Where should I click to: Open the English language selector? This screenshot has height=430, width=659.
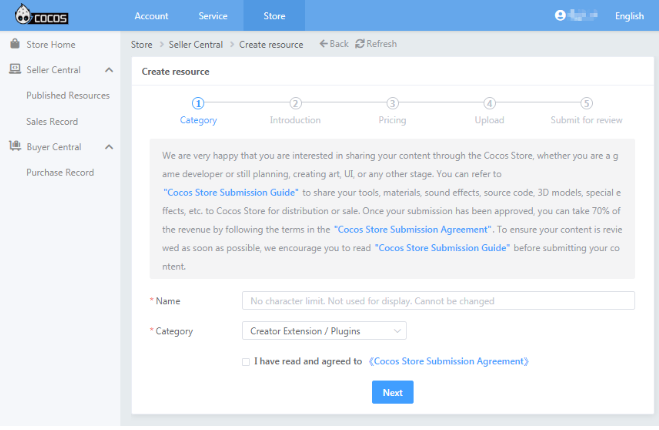click(629, 16)
